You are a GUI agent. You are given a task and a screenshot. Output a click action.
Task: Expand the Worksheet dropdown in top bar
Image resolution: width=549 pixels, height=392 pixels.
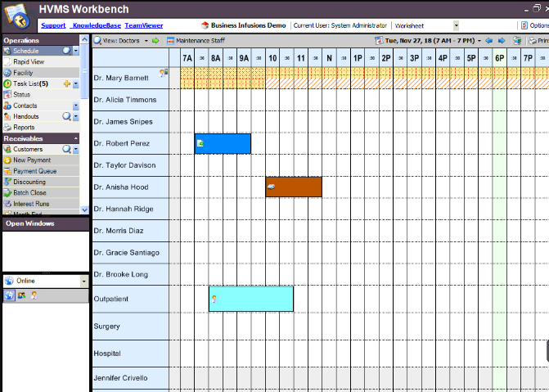tap(456, 25)
